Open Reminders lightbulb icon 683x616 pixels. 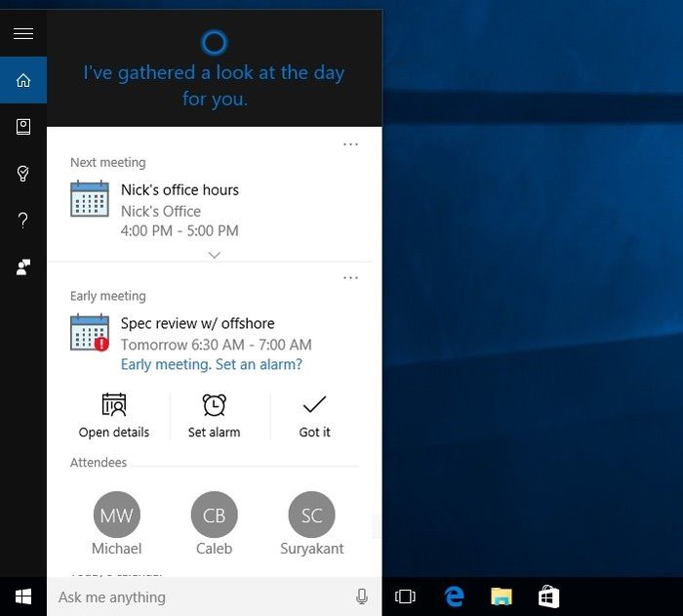23,174
